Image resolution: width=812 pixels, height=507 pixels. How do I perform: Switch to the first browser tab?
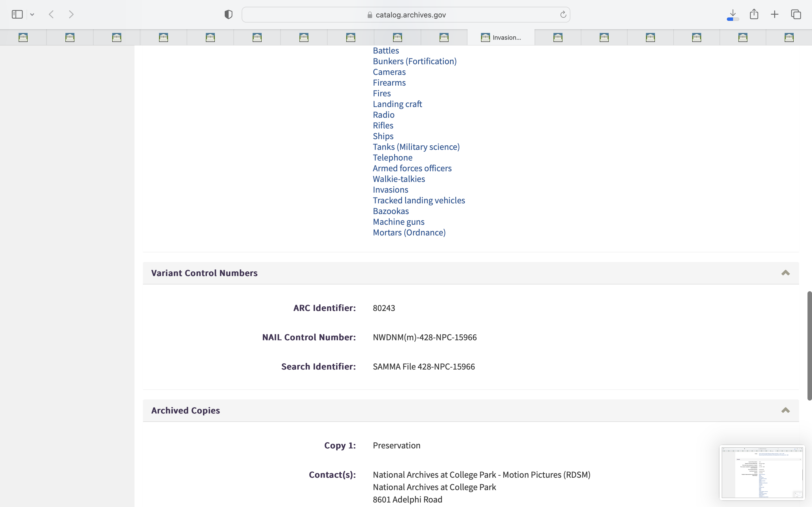tap(23, 37)
